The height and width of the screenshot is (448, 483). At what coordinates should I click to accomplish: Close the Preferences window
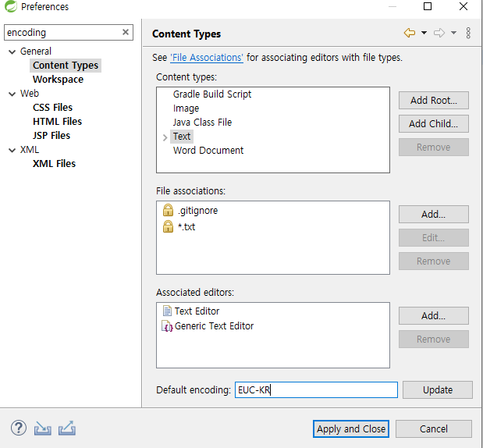pyautogui.click(x=463, y=6)
